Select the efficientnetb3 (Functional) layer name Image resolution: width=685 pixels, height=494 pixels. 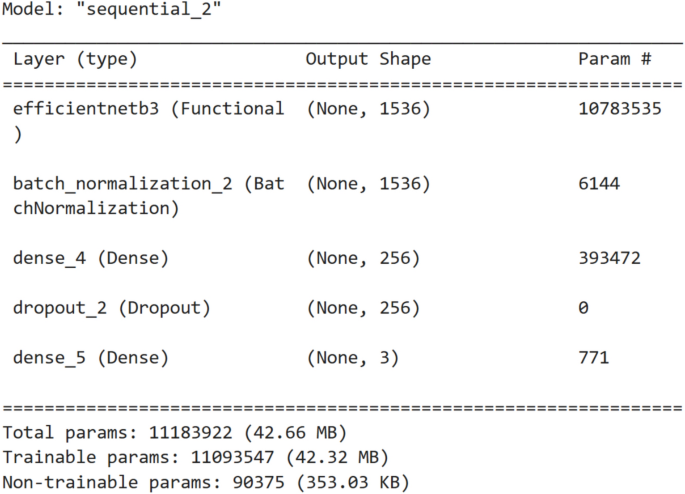(x=148, y=109)
